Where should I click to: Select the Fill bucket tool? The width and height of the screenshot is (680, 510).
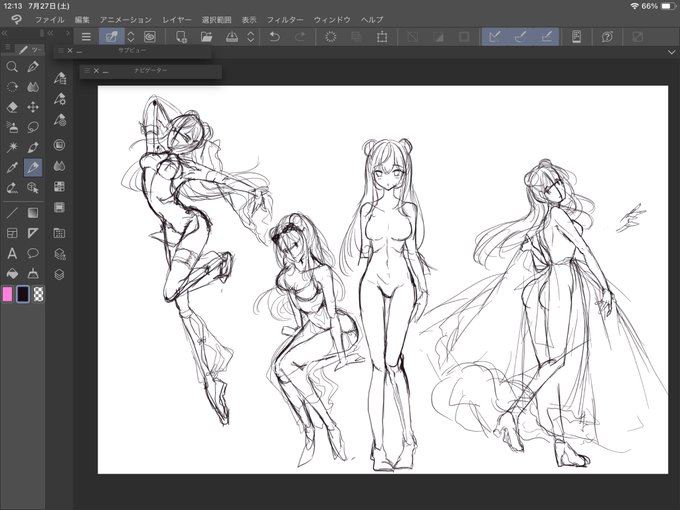(12, 274)
